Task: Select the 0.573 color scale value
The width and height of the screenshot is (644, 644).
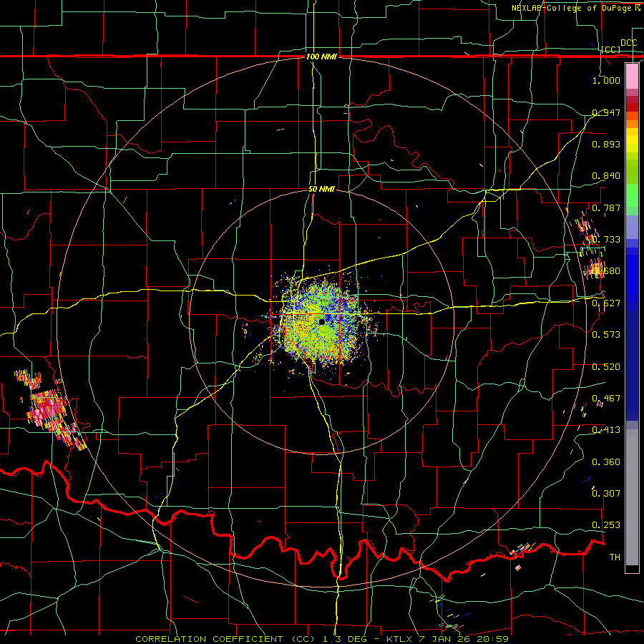Action: (x=606, y=334)
